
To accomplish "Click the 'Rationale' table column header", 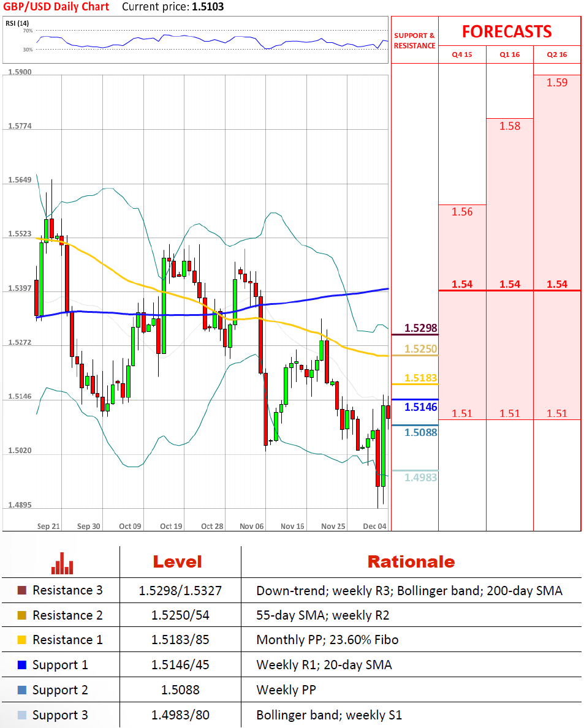I will pos(411,562).
